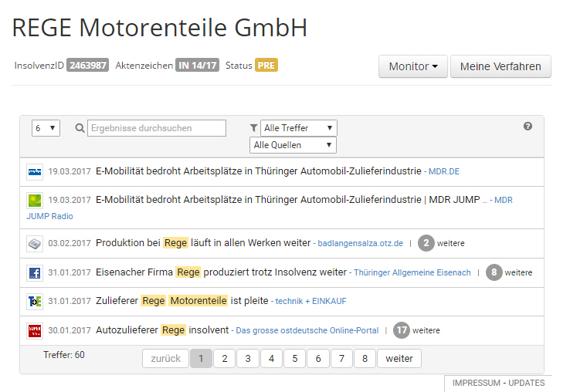The height and width of the screenshot is (392, 570).
Task: Click the funnel filter icon
Action: coord(254,128)
